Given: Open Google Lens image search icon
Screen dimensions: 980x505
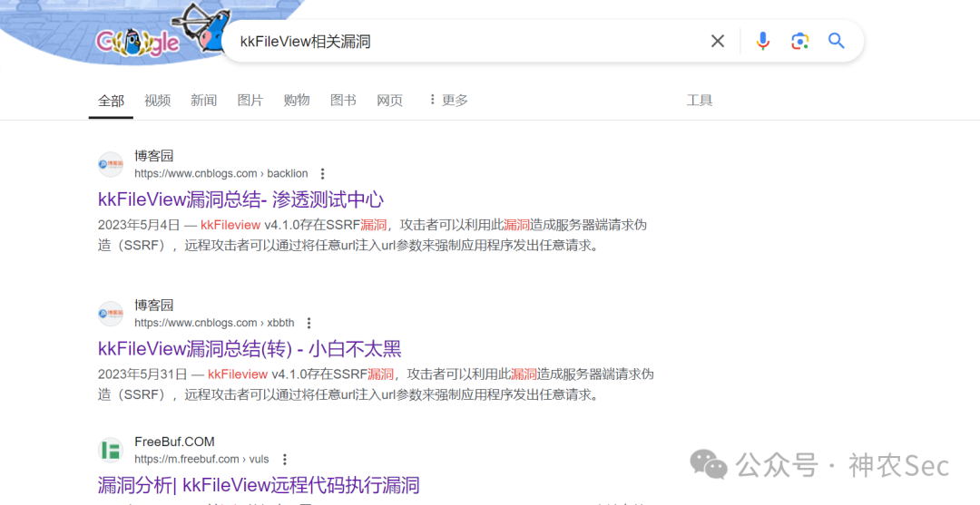Looking at the screenshot, I should coord(799,41).
